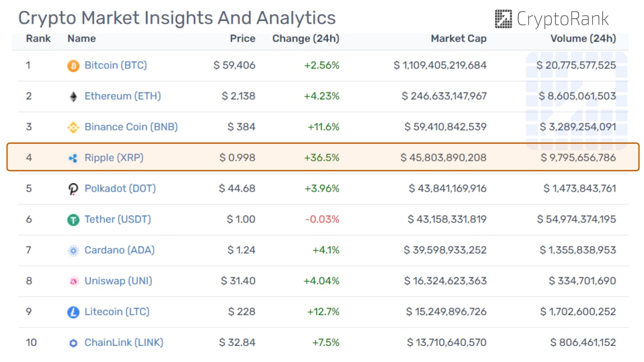Open the Ethereum (ETH) link

tap(123, 96)
